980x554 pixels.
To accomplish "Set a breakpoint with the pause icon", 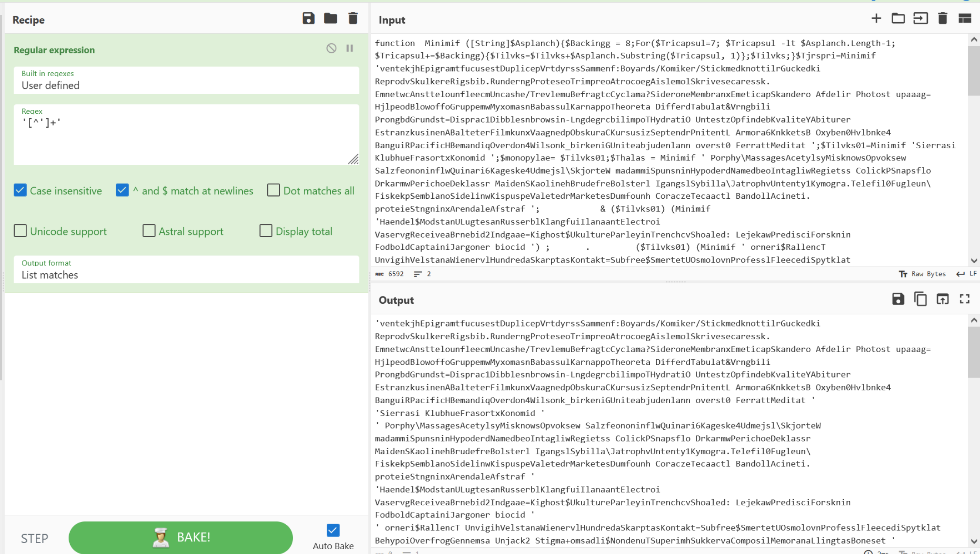I will 349,48.
